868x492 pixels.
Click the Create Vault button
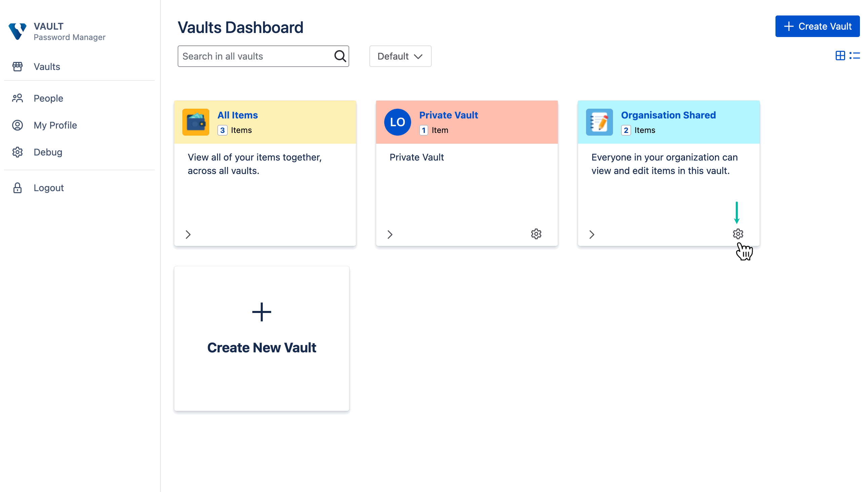(817, 26)
